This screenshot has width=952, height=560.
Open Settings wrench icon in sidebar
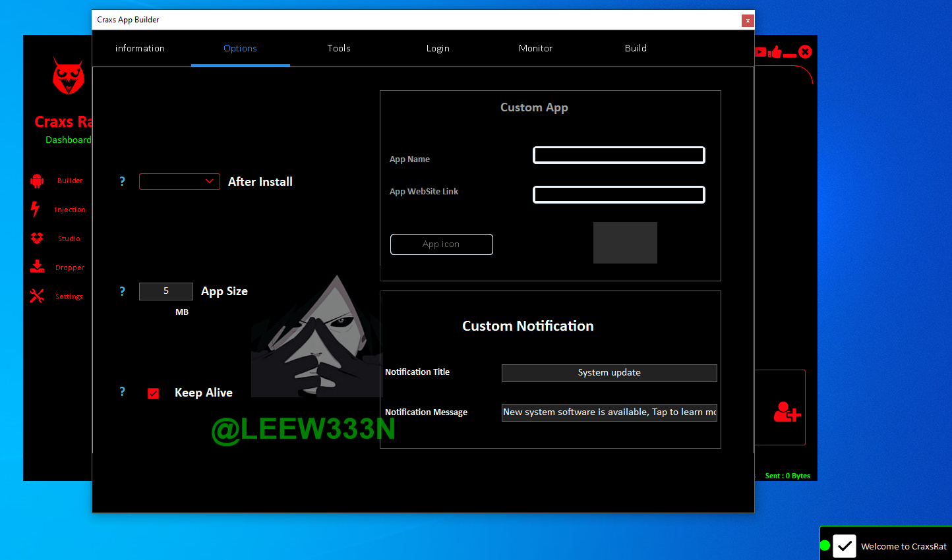click(37, 296)
